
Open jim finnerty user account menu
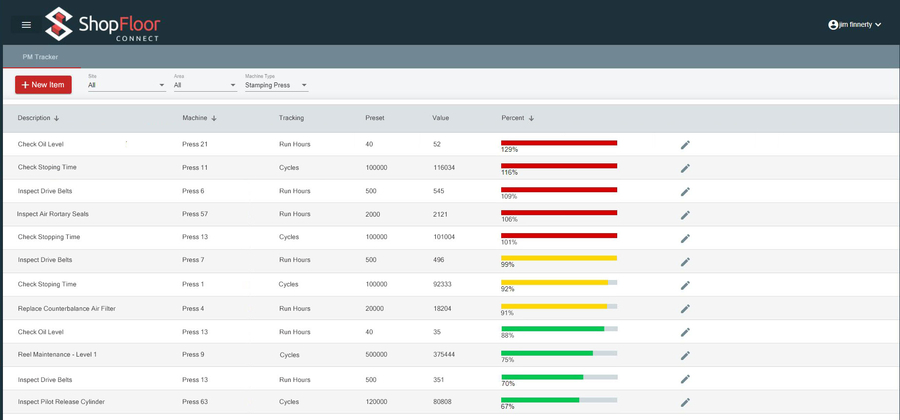854,25
